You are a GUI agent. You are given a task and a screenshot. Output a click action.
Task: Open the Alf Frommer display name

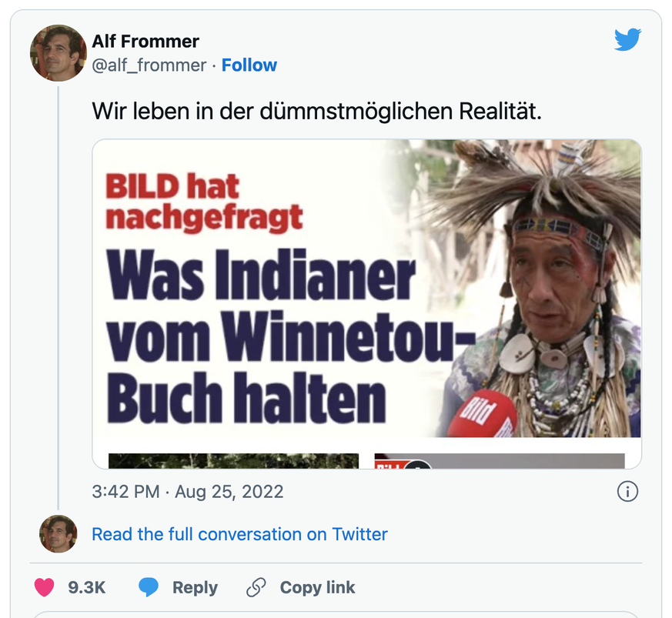[x=145, y=42]
